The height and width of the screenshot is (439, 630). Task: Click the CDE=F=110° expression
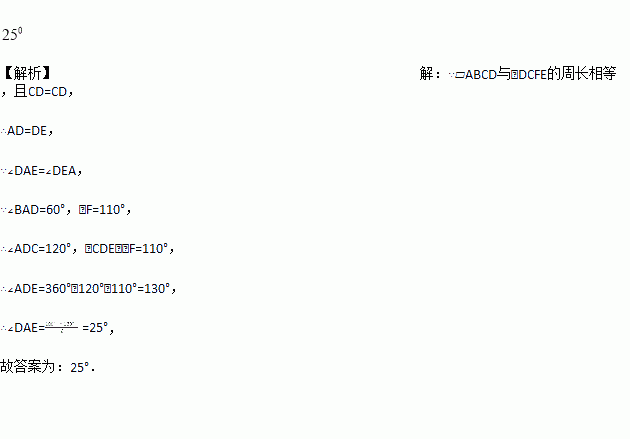point(130,248)
